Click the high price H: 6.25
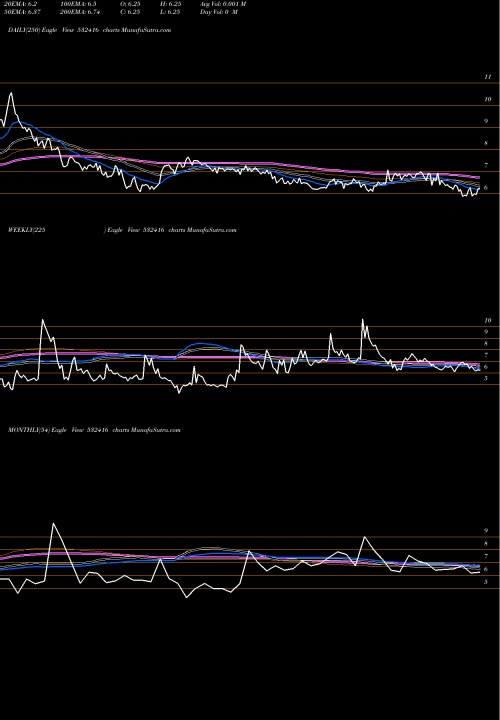Viewport: 500px width, 720px height. click(x=170, y=4)
